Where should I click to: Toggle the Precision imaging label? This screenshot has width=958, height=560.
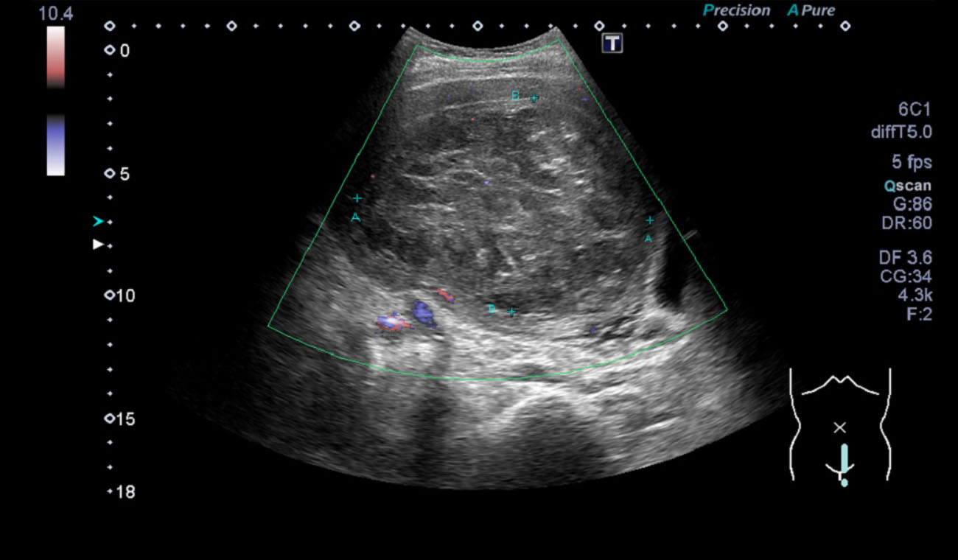tap(736, 10)
